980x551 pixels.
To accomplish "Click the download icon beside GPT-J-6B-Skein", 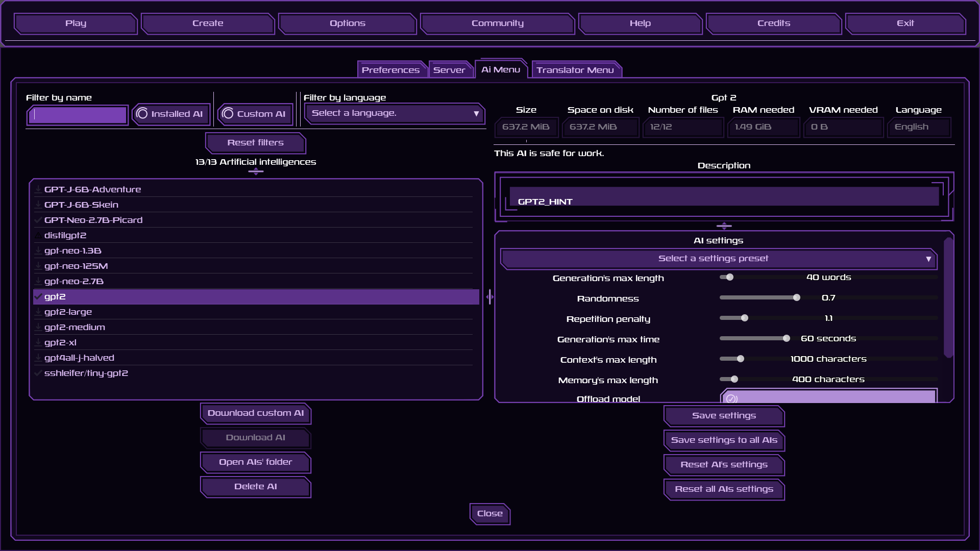I will [x=38, y=205].
